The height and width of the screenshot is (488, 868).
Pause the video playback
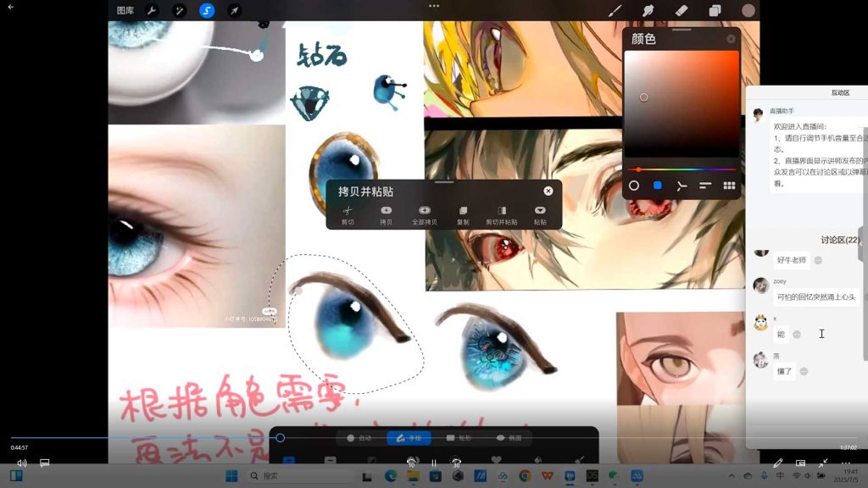[x=434, y=463]
